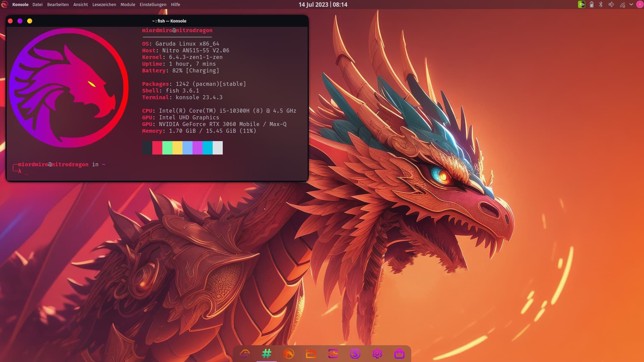Click the 'Uptime: 1 hour, 7 mins' line
Image resolution: width=644 pixels, height=362 pixels.
[179, 64]
